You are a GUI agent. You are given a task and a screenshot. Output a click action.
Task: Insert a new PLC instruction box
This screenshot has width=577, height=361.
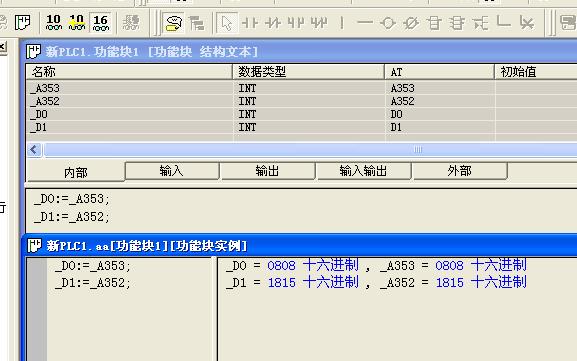(x=434, y=23)
